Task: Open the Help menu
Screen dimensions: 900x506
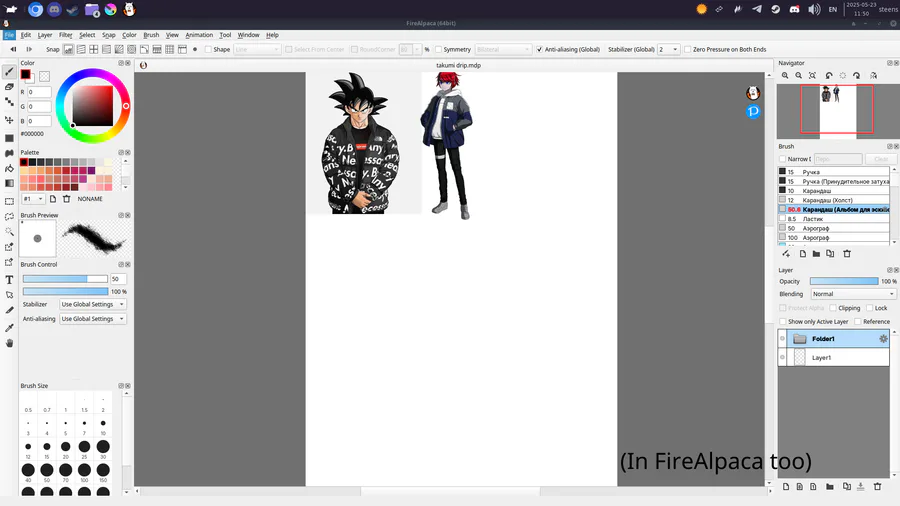Action: (272, 35)
